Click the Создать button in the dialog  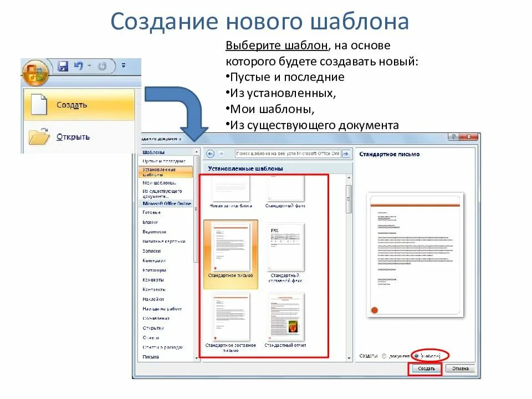(x=427, y=369)
